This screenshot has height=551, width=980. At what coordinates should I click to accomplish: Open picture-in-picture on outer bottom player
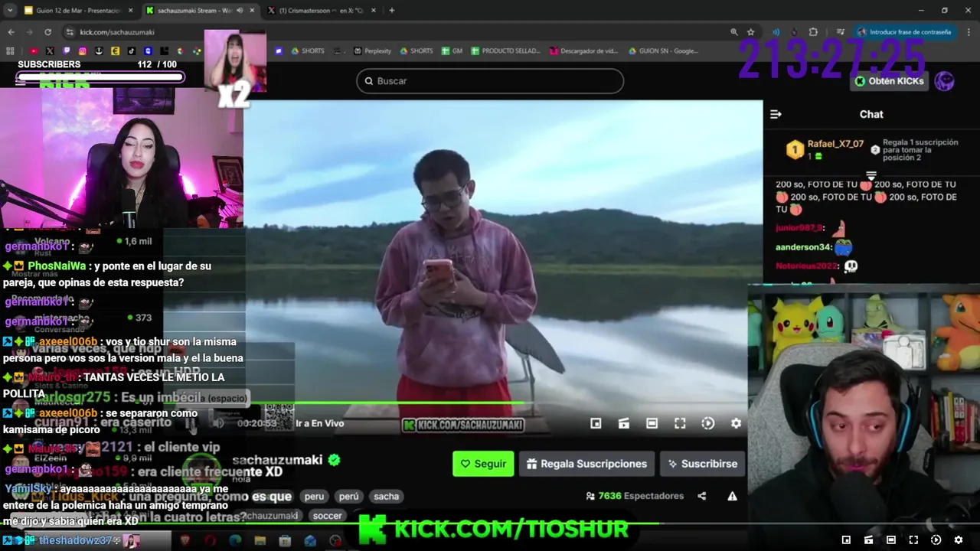(846, 540)
